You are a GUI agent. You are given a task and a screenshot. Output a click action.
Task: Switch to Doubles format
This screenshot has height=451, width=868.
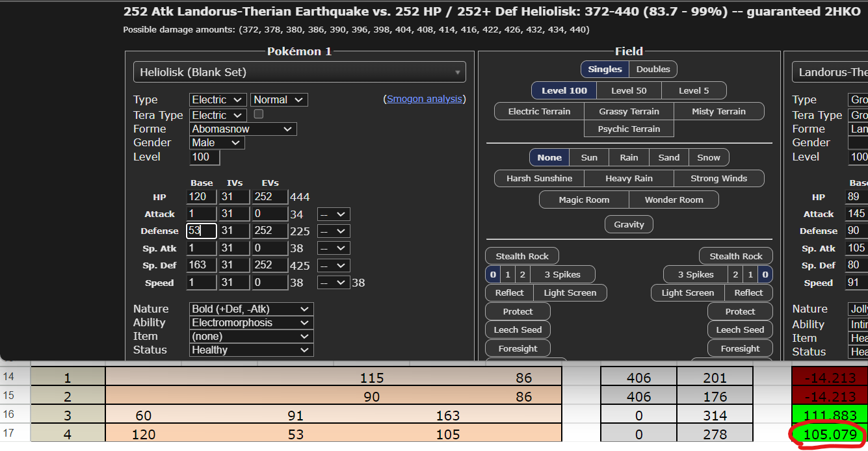[653, 70]
